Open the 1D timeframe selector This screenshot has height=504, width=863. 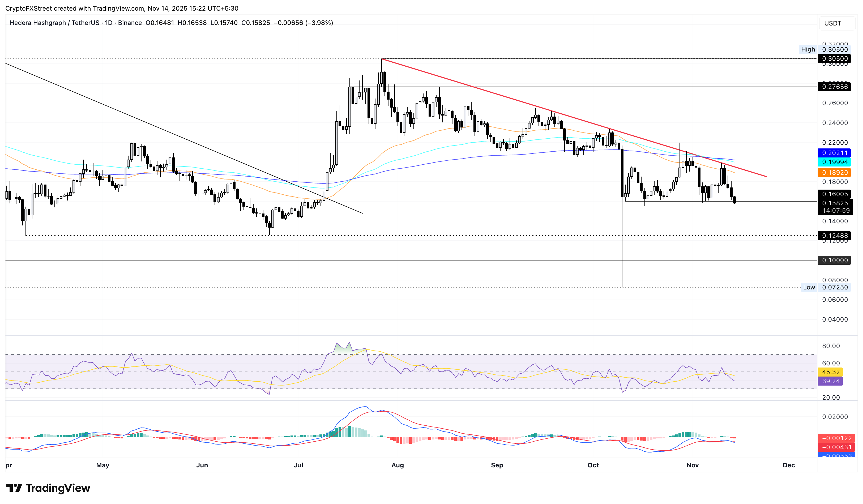[x=109, y=23]
